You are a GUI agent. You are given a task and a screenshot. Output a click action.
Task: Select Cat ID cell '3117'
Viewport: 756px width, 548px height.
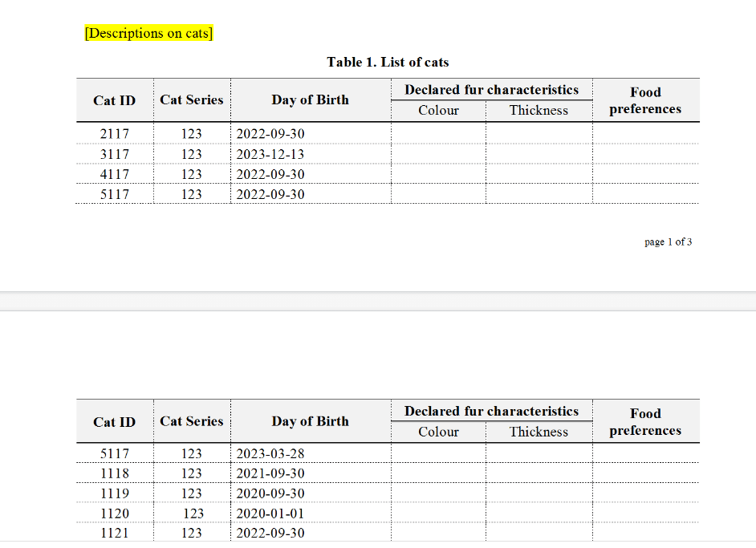pos(114,154)
